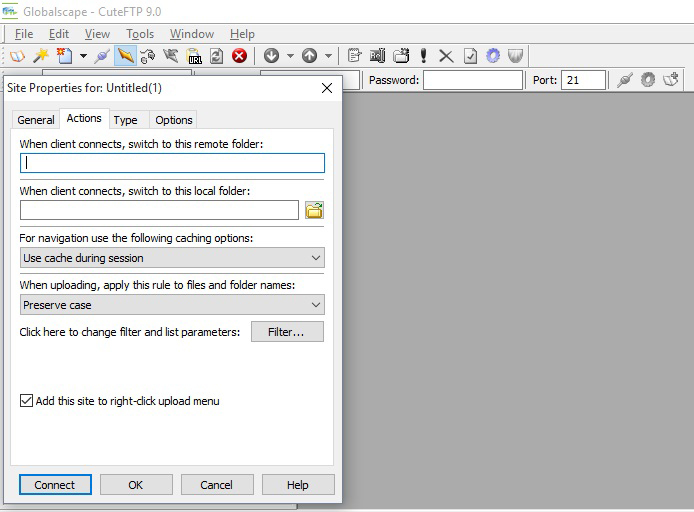Click the Rename icon
This screenshot has width=694, height=512.
(x=378, y=56)
